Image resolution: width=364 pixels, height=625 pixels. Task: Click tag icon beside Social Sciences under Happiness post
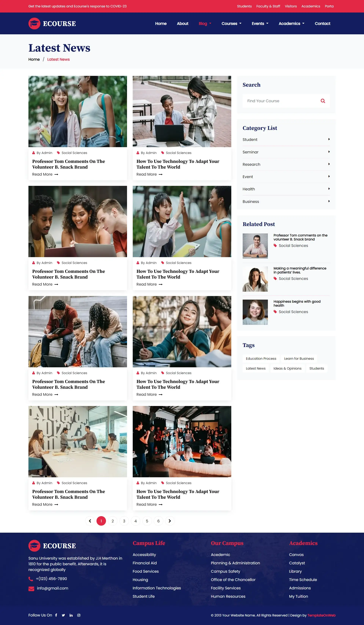(x=275, y=312)
